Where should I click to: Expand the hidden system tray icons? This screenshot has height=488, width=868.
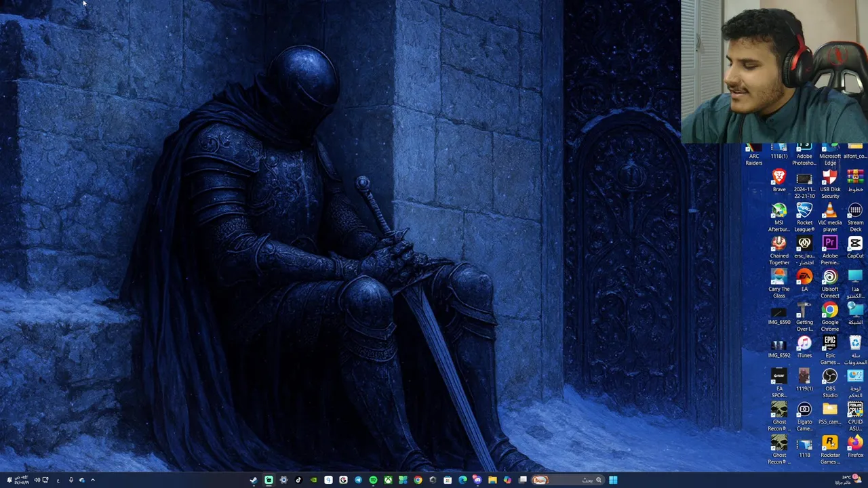click(x=93, y=480)
